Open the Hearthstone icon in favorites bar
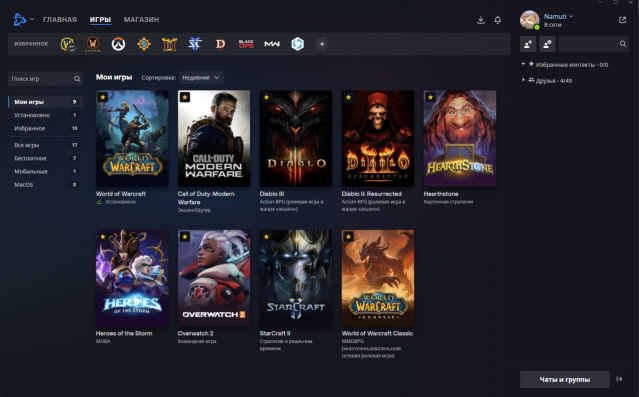Screen dimensions: 639x397 pyautogui.click(x=144, y=44)
